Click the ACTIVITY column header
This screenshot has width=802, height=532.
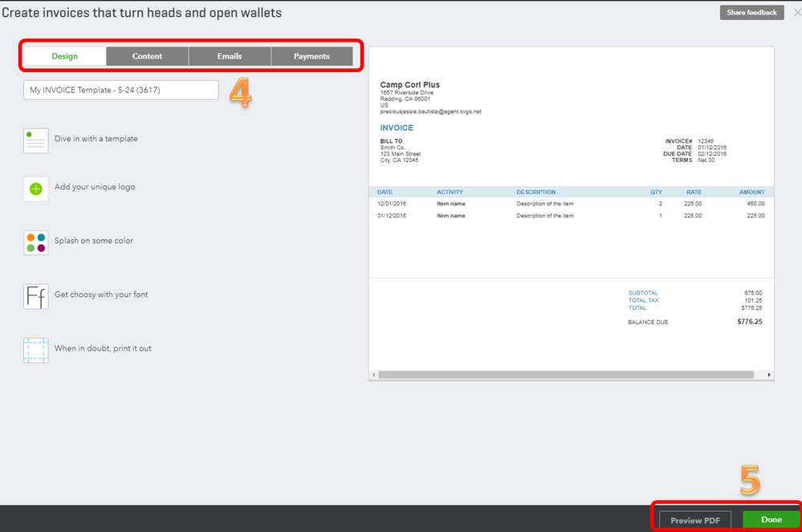[x=450, y=192]
